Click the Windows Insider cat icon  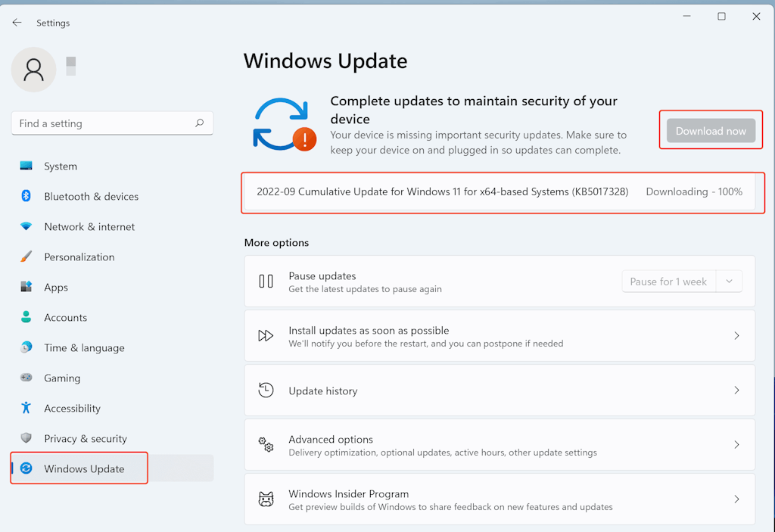(266, 499)
